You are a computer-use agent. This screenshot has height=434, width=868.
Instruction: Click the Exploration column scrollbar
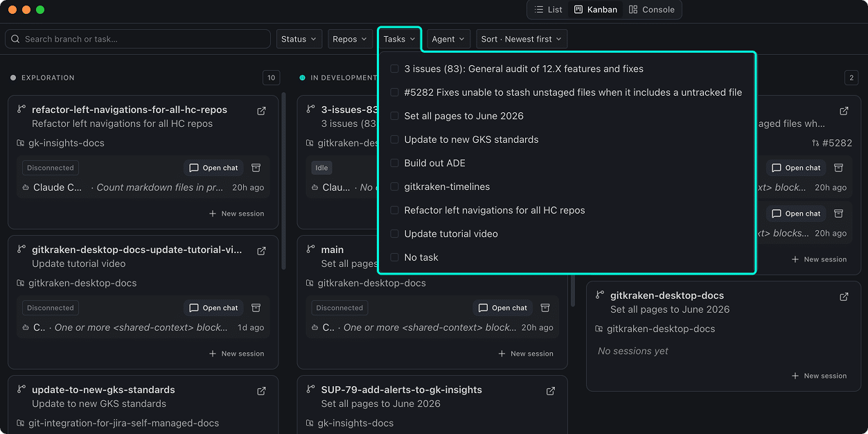pos(283,180)
